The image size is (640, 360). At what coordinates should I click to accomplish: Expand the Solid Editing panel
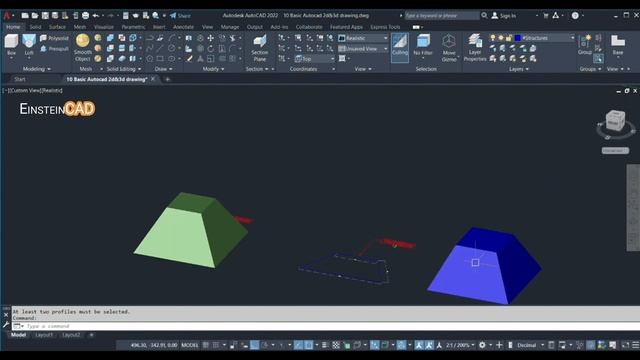tap(123, 69)
